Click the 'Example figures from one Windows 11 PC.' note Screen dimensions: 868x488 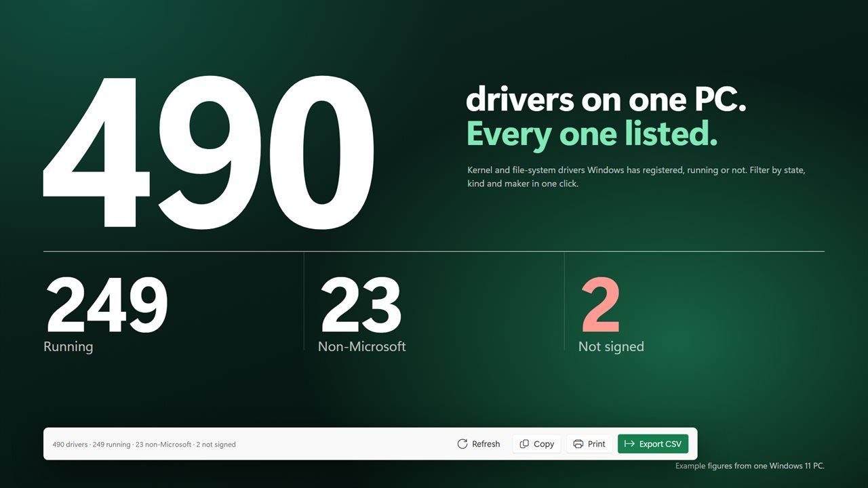[x=750, y=466]
